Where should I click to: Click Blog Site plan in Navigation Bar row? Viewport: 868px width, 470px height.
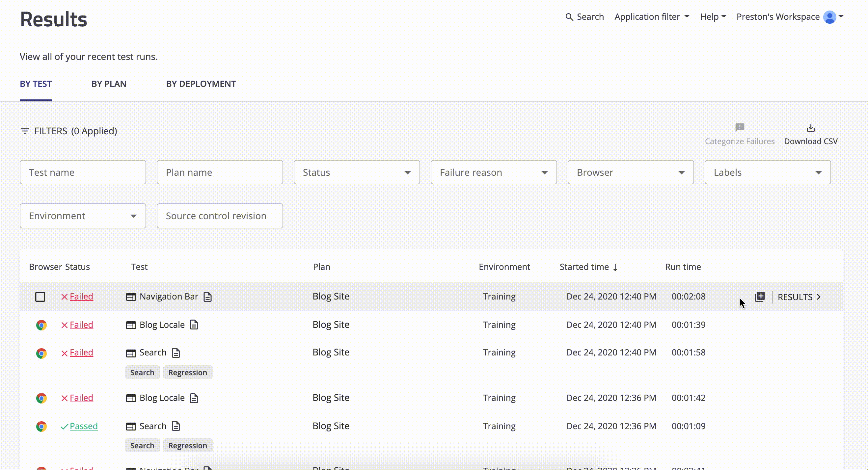pos(331,296)
